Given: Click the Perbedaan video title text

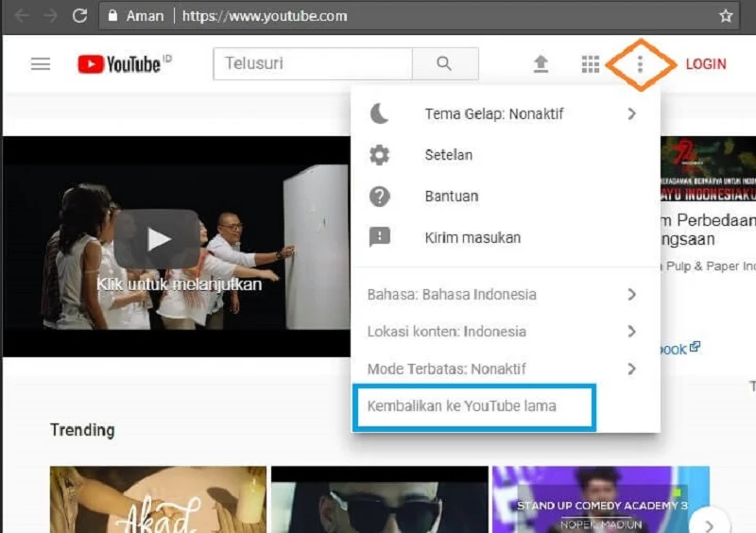Looking at the screenshot, I should pos(709,230).
